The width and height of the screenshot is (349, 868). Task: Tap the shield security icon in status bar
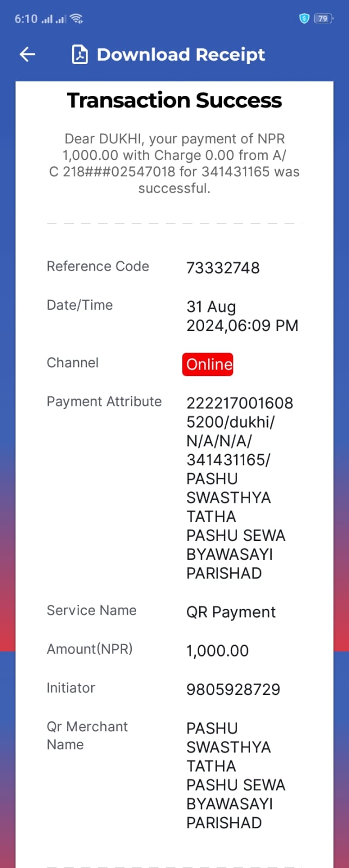[x=304, y=18]
